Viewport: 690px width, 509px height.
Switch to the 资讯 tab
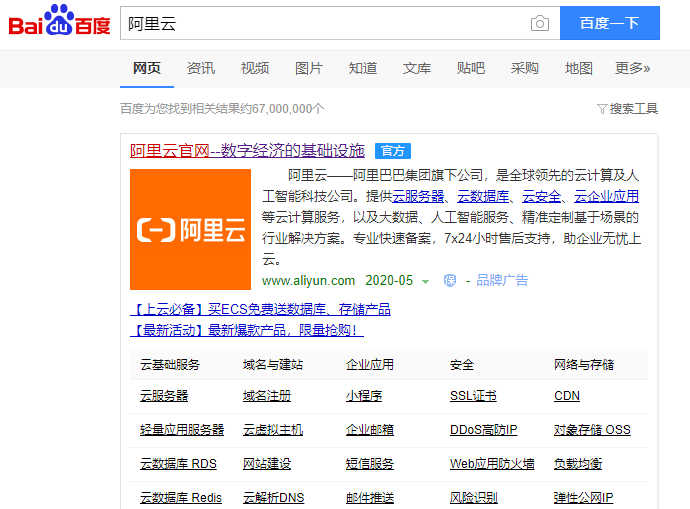[x=201, y=68]
